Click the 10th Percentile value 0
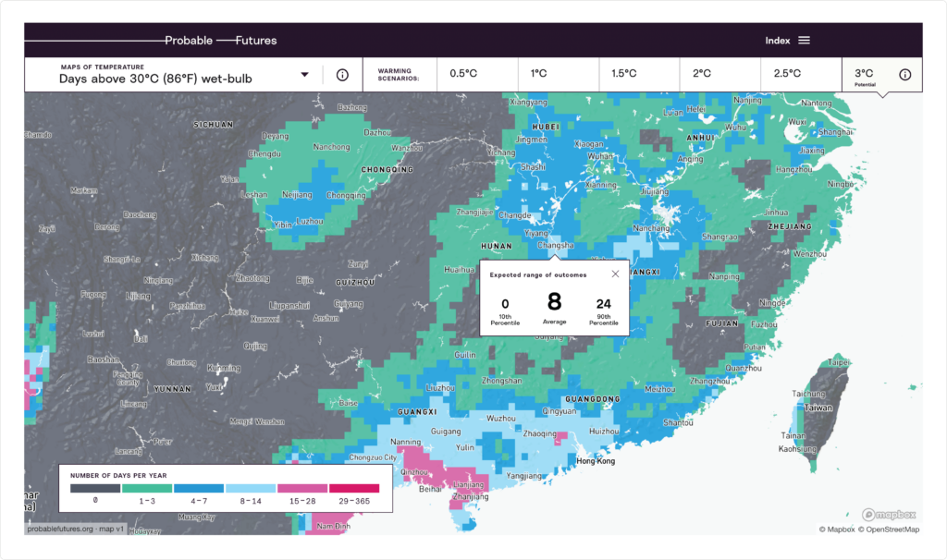947x560 pixels. pyautogui.click(x=505, y=304)
